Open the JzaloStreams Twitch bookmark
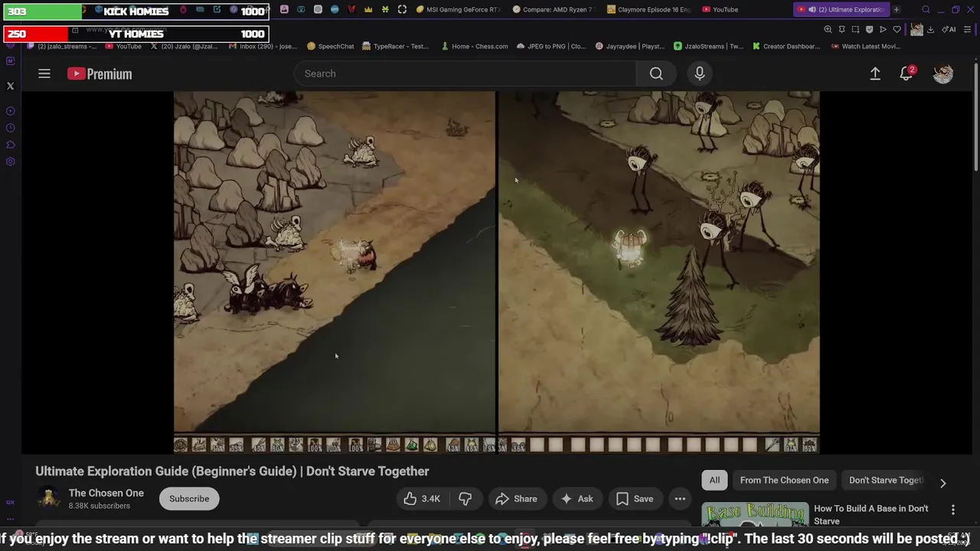 tap(708, 46)
